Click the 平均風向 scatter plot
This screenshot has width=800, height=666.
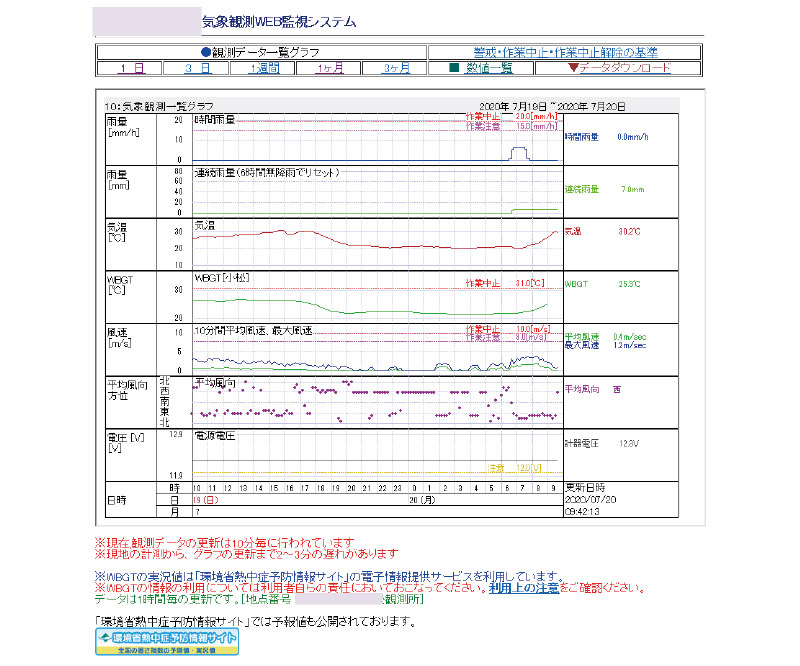375,402
